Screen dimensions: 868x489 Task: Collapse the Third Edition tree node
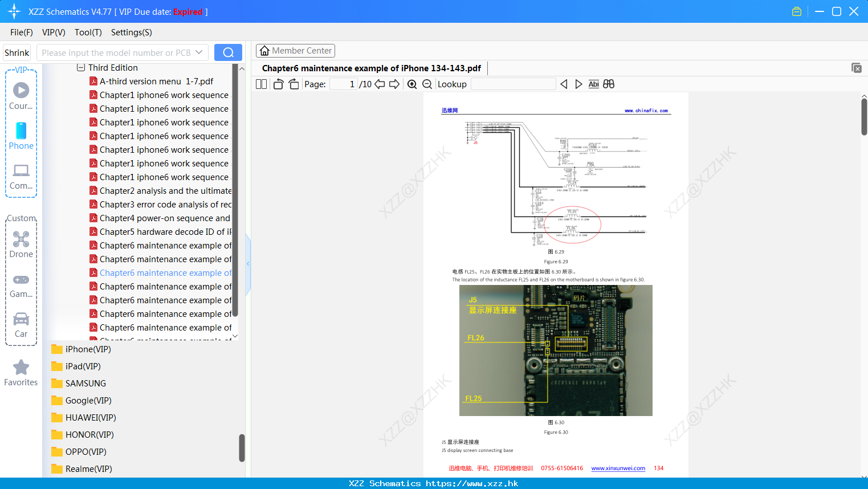(x=81, y=68)
